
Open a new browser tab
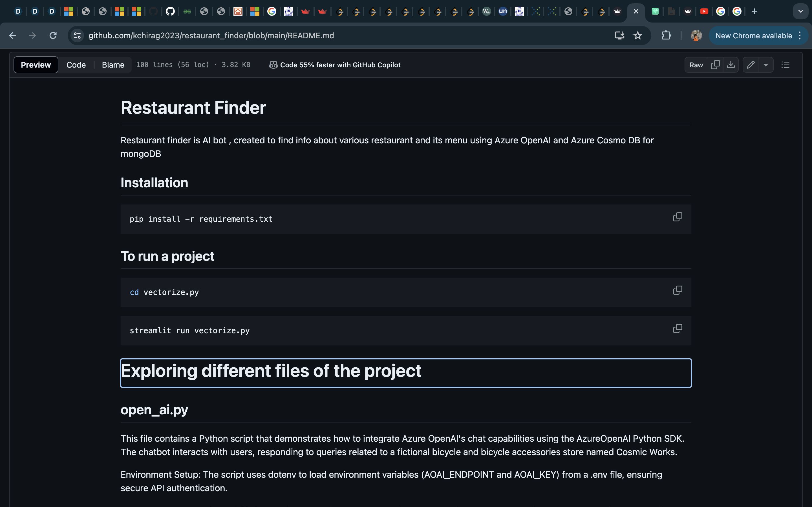click(754, 11)
